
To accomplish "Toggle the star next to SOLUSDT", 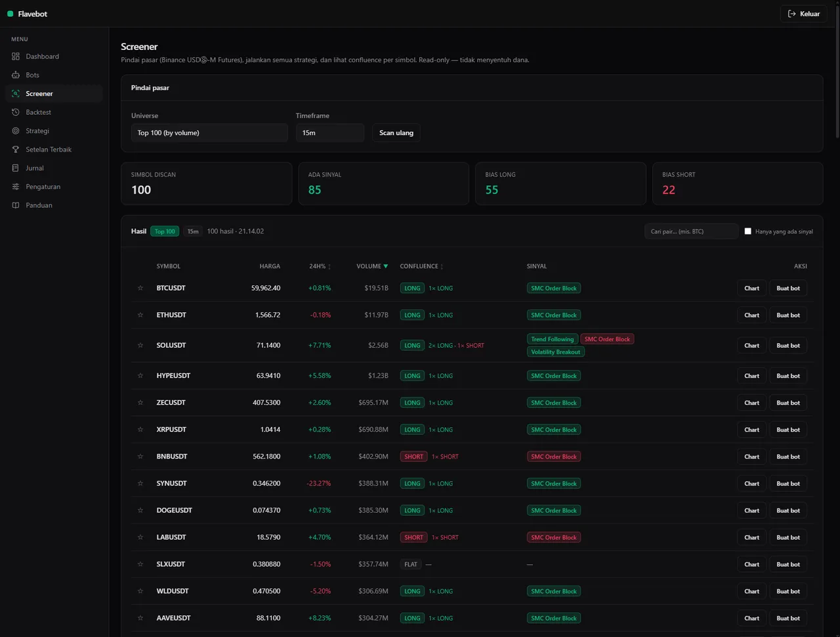I will click(140, 345).
